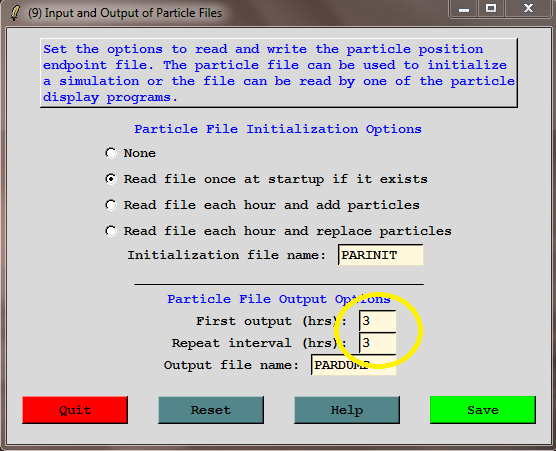Maximize the Particle Files window
Image resolution: width=556 pixels, height=451 pixels.
click(491, 9)
